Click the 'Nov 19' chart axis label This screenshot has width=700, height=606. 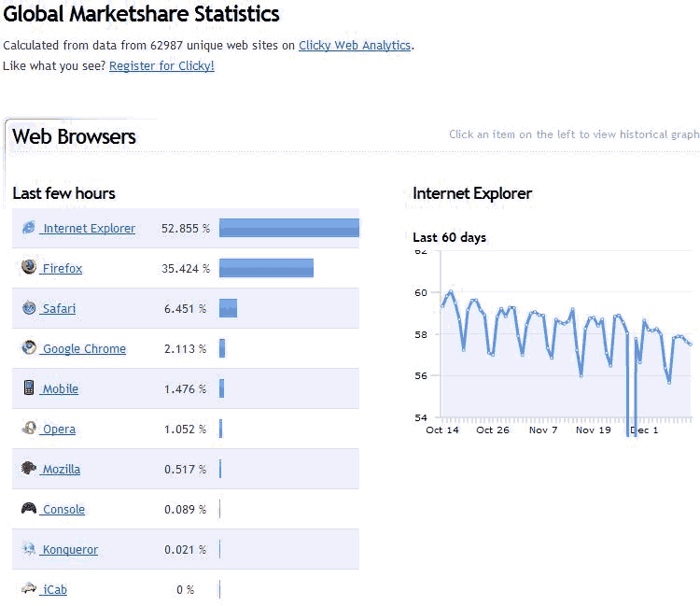click(594, 430)
